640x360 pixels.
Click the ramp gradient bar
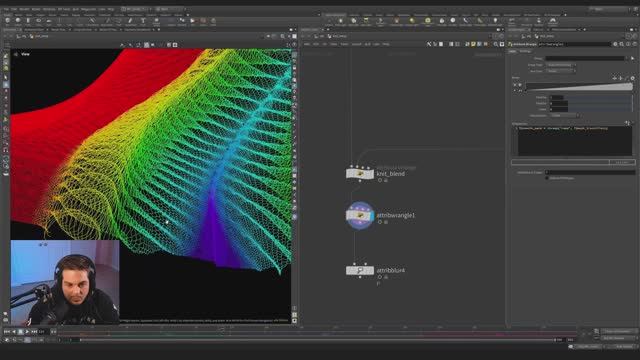coord(579,87)
